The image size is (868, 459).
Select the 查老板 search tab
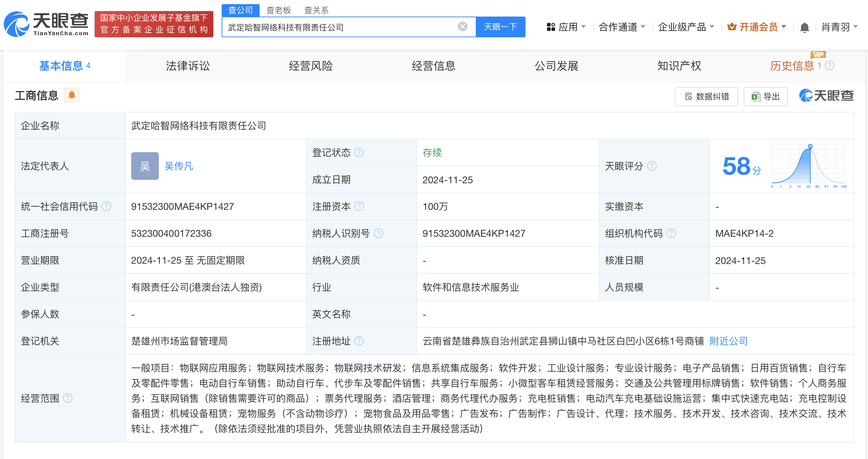[278, 10]
